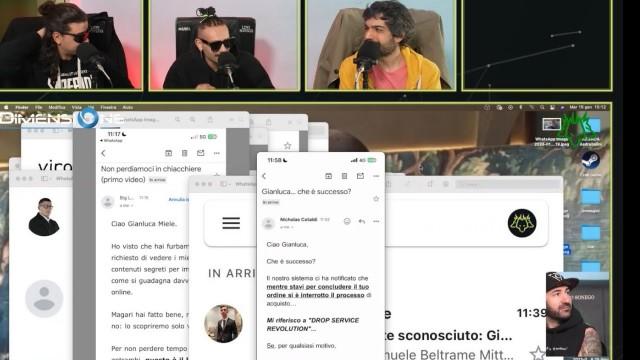Add emoji reaction to Nicholas Cataldi's message
This screenshot has width=640, height=360.
tap(347, 221)
